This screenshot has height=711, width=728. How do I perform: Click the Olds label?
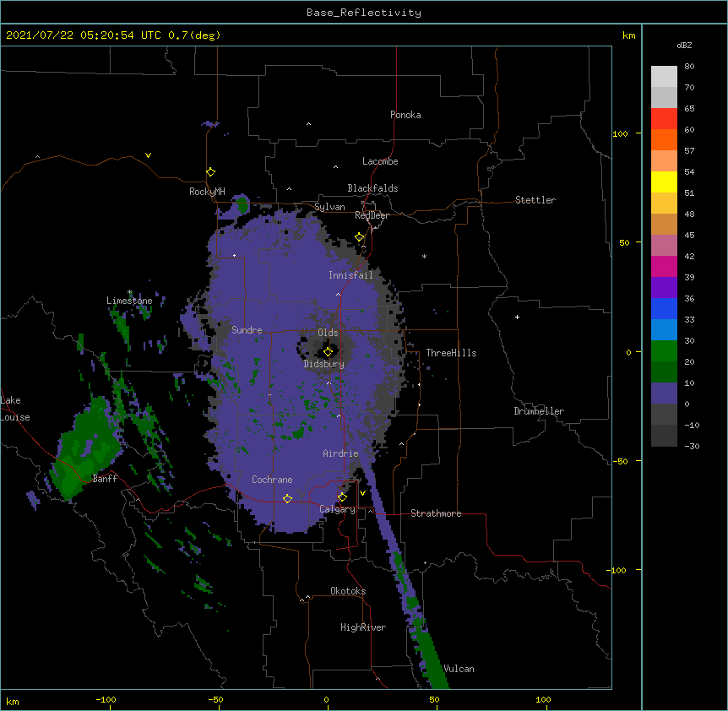tap(328, 333)
